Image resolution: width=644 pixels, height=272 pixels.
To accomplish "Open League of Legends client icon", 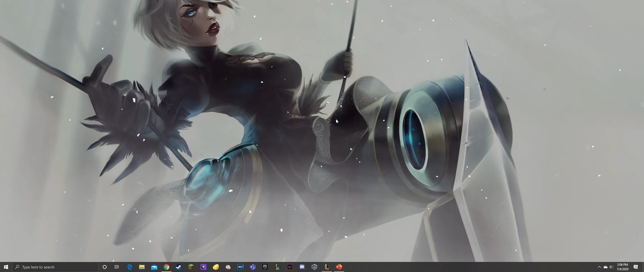I will click(327, 267).
